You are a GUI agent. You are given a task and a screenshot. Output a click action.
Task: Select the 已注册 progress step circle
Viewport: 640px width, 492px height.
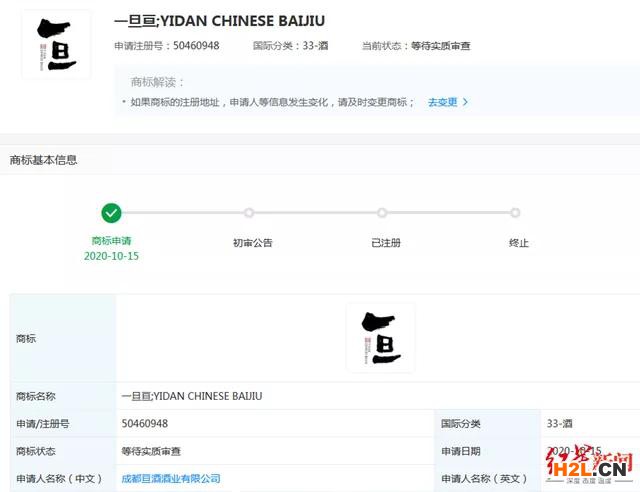coord(382,213)
